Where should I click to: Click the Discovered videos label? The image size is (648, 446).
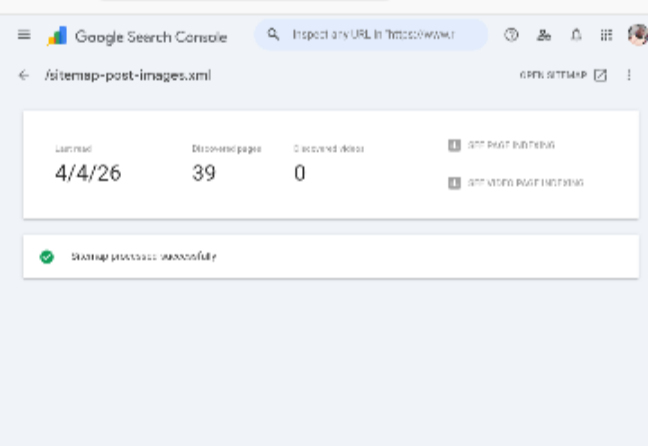coord(329,149)
